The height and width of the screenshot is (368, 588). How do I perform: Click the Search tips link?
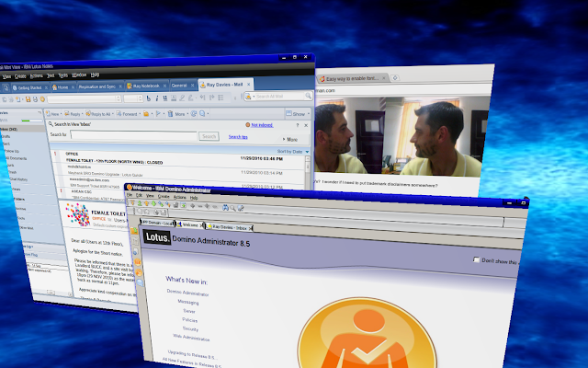point(238,137)
